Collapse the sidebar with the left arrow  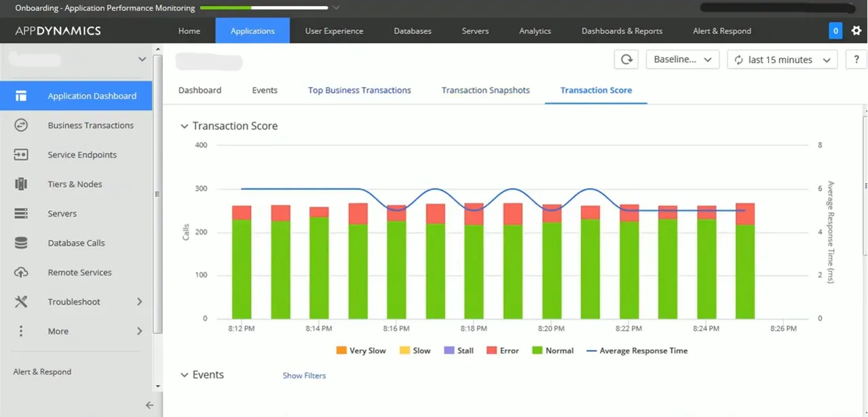(x=149, y=405)
